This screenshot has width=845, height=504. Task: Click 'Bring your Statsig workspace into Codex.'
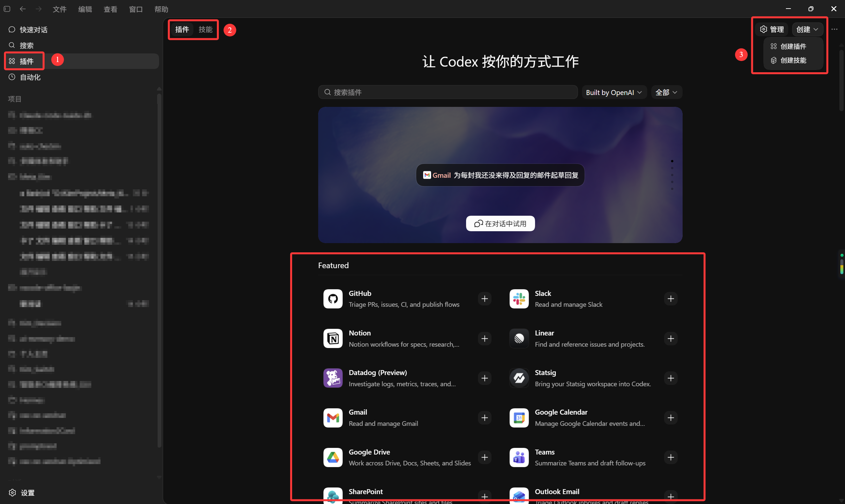(593, 384)
